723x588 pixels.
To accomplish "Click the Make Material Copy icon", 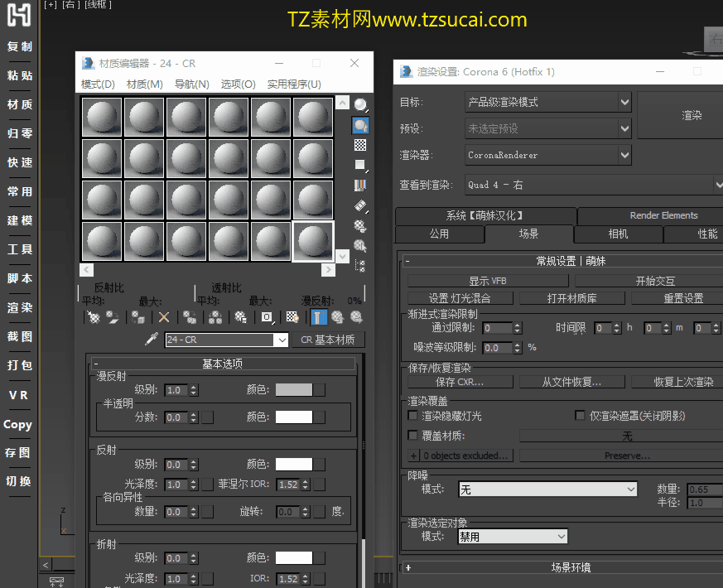I will click(189, 317).
